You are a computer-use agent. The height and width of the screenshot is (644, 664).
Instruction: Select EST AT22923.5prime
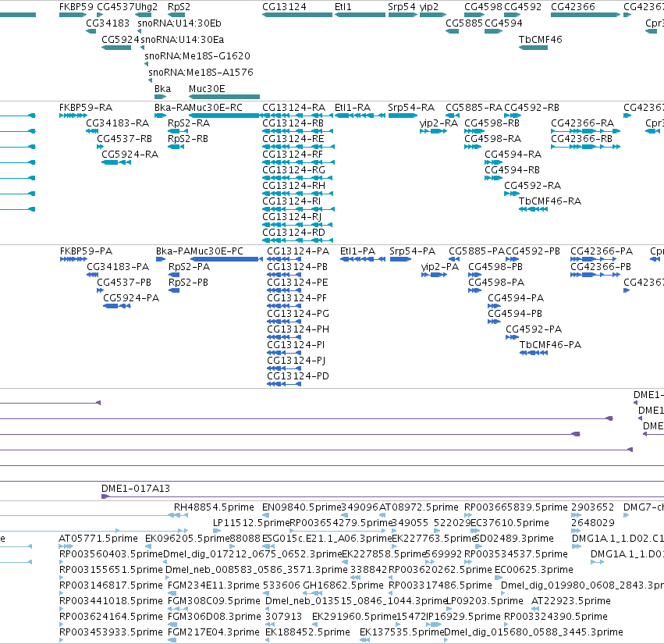pos(571,601)
